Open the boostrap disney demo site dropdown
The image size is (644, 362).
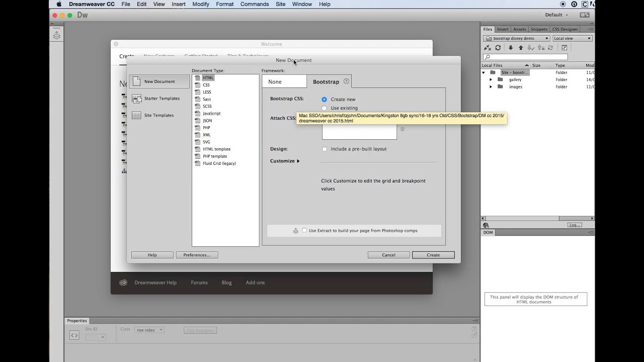click(516, 38)
